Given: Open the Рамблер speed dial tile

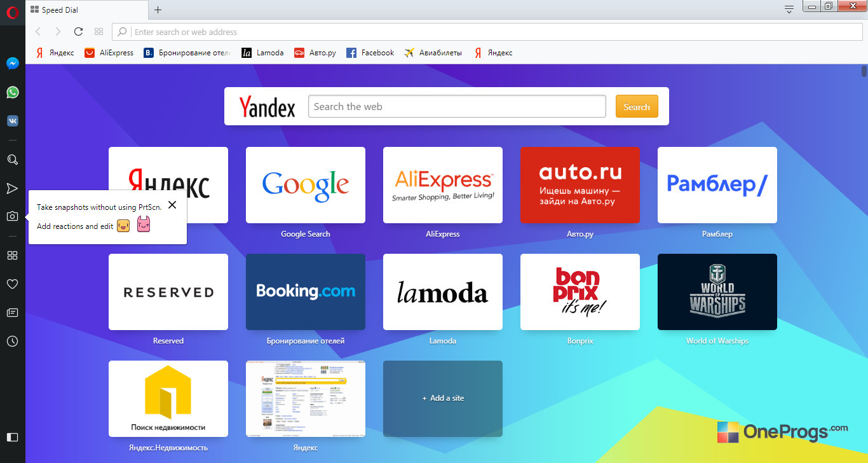Looking at the screenshot, I should pos(717,185).
